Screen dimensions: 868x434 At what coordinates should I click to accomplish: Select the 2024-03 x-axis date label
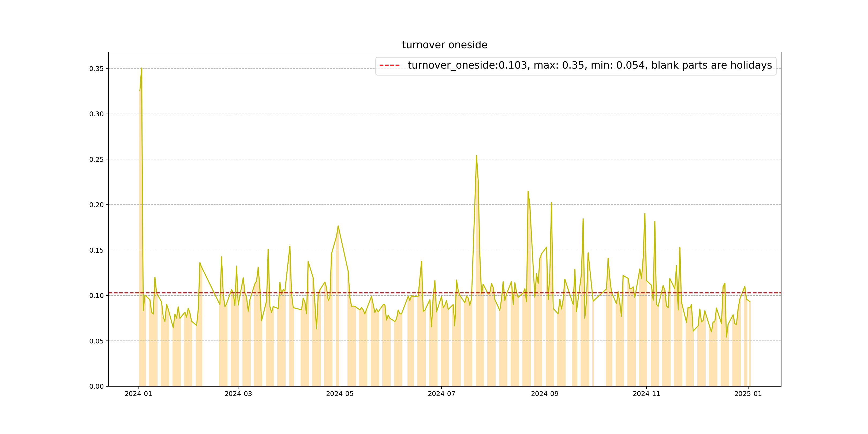point(238,394)
